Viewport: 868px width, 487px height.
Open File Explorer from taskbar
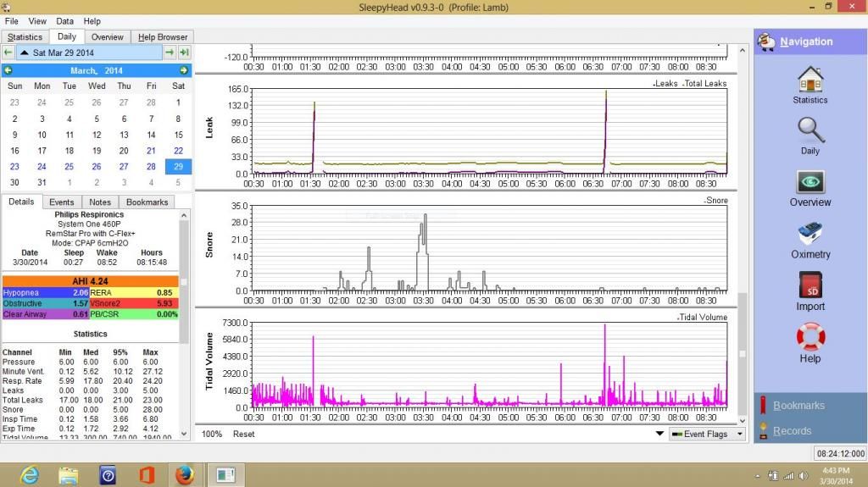click(68, 475)
